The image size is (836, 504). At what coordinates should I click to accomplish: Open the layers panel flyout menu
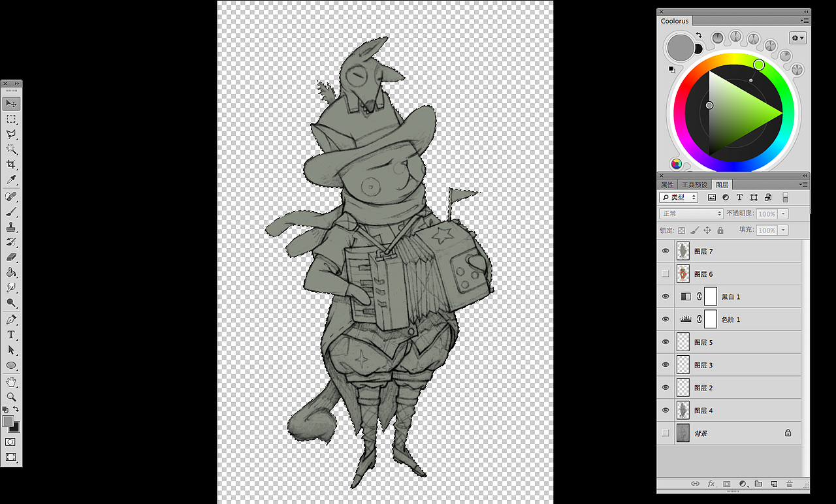coord(804,185)
